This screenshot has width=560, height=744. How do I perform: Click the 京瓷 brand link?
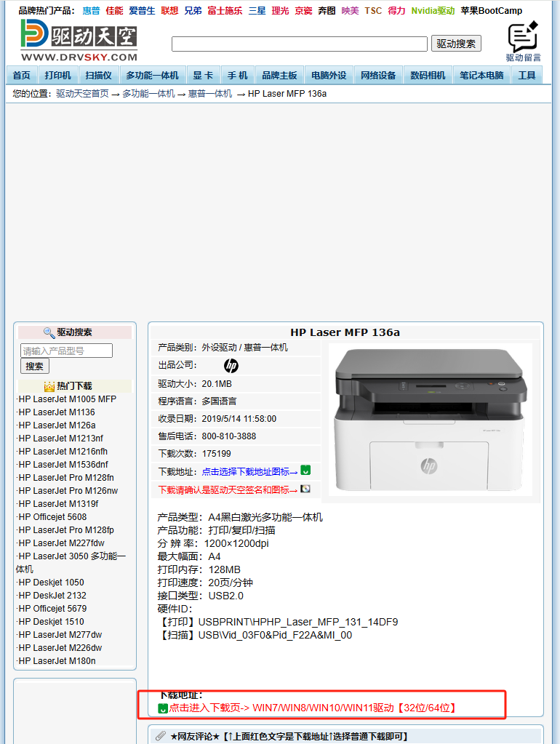point(303,11)
